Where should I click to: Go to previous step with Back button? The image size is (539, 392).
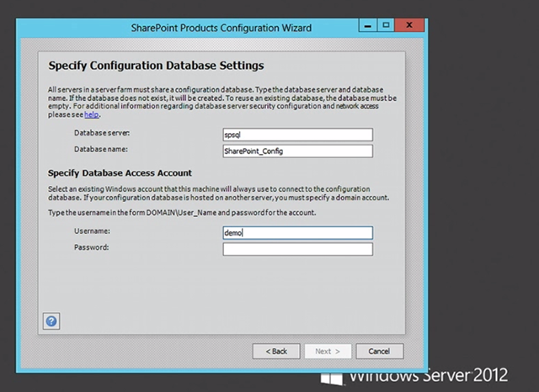276,351
